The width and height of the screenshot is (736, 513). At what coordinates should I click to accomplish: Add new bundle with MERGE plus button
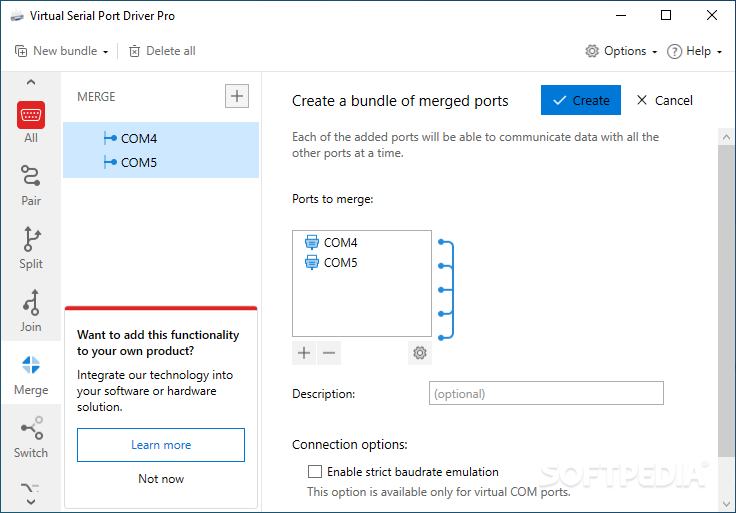(237, 96)
